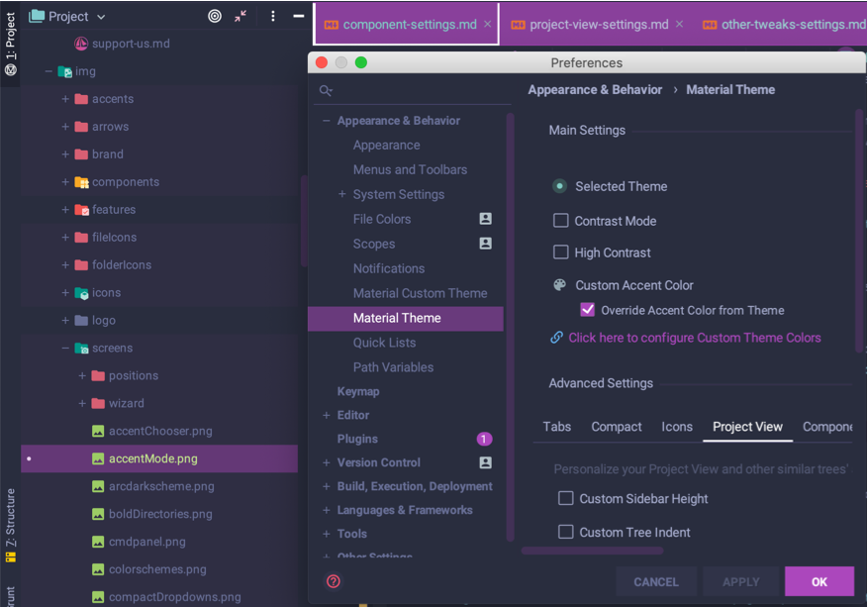This screenshot has width=868, height=607.
Task: Close the project-view-settings.md tab
Action: [680, 25]
